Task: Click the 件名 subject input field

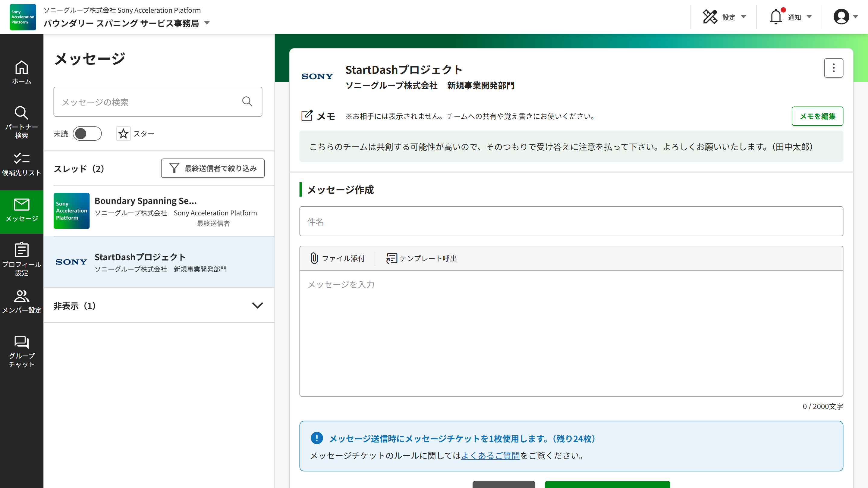Action: coord(571,221)
